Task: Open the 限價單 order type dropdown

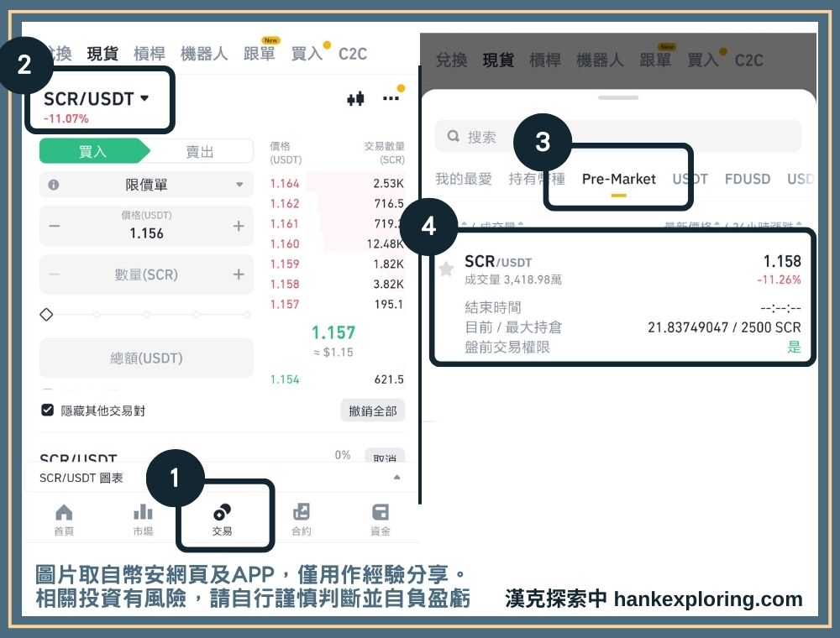Action: pyautogui.click(x=147, y=185)
